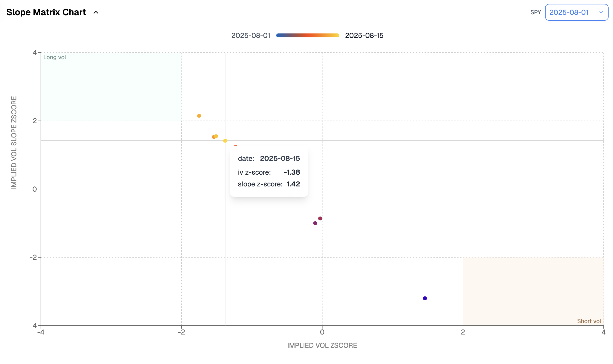Click the IMPLIED VOL ZSCORE axis label
The width and height of the screenshot is (613, 364).
tap(322, 345)
